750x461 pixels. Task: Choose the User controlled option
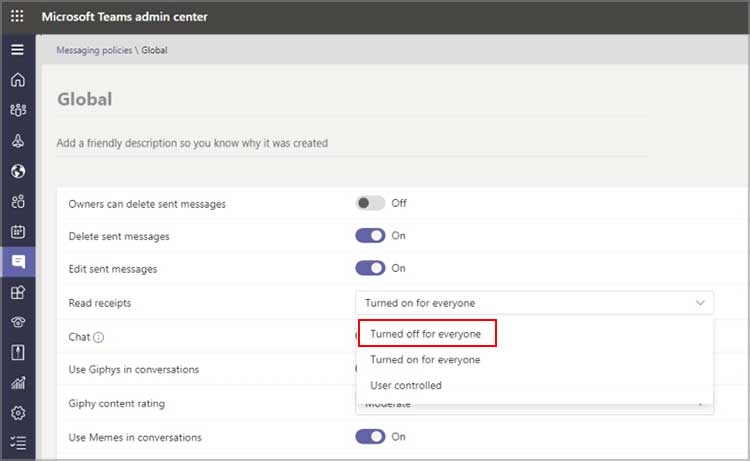406,385
